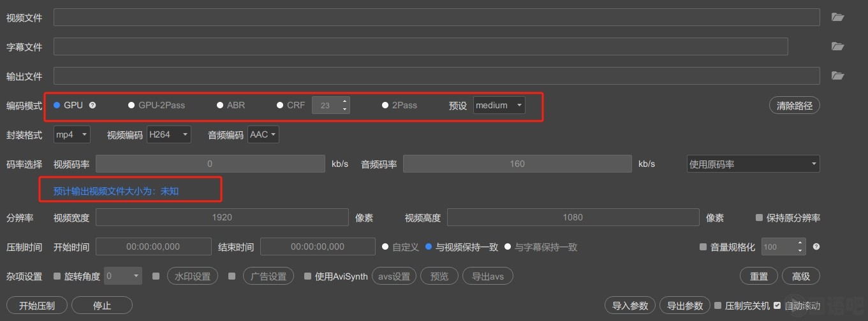The height and width of the screenshot is (321, 868).
Task: Click folder icon to browse 字幕文件
Action: [837, 46]
